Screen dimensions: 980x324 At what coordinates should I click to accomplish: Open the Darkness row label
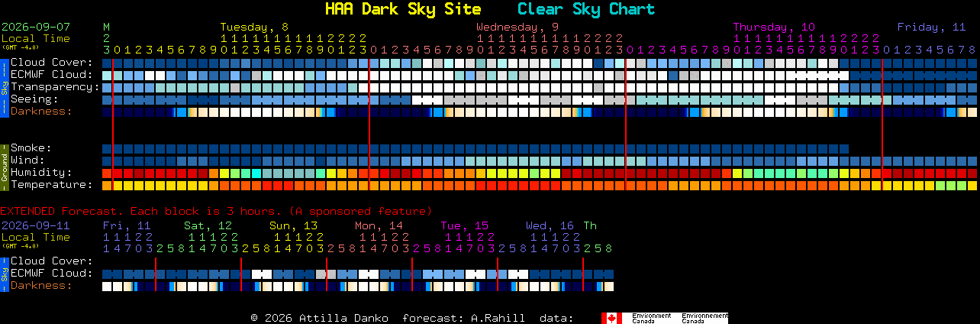[x=41, y=112]
